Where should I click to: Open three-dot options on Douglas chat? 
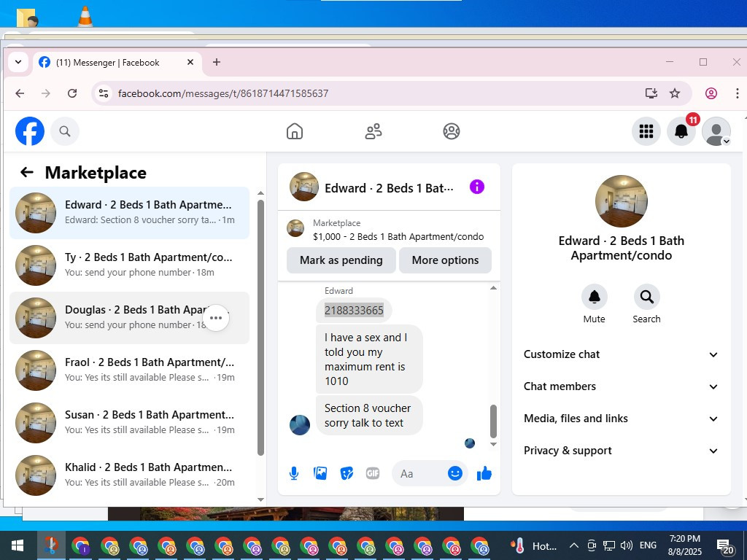click(216, 318)
